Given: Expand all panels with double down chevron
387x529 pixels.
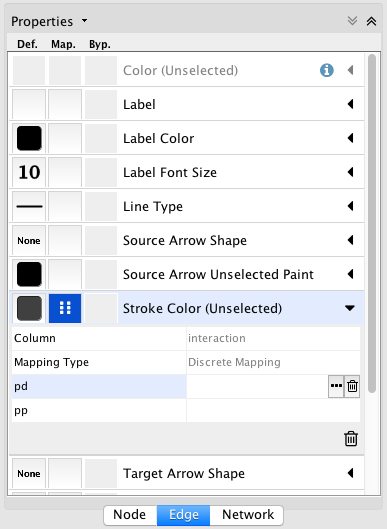Looking at the screenshot, I should pos(352,21).
